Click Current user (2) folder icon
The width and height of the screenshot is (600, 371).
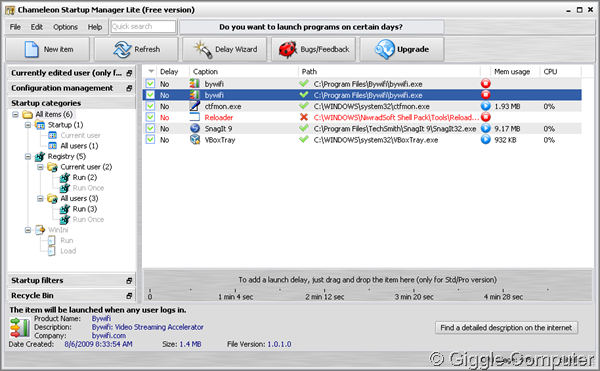point(52,167)
